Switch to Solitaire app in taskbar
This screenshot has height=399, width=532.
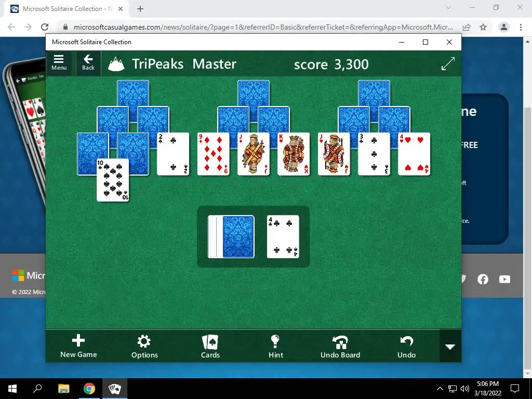tap(115, 389)
